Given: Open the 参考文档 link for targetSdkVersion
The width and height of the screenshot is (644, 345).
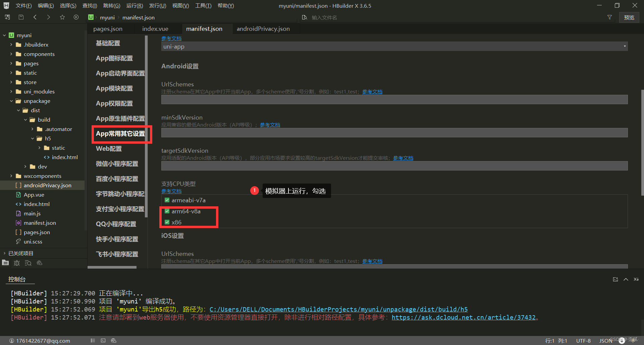Looking at the screenshot, I should pos(403,158).
